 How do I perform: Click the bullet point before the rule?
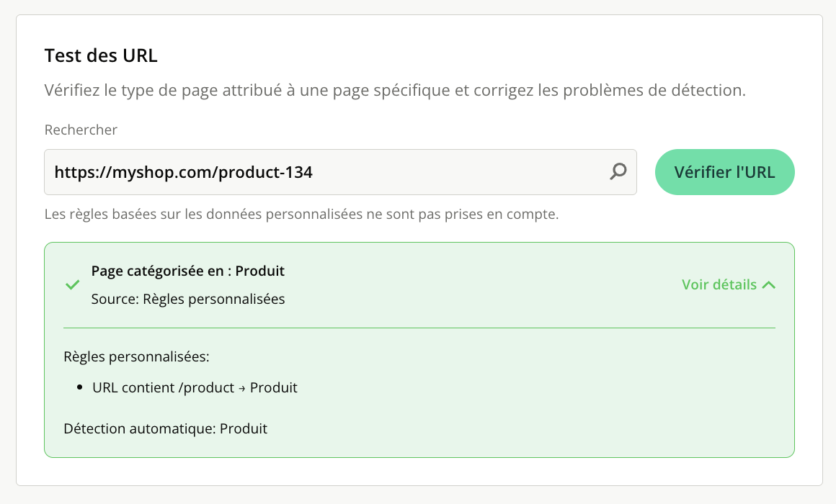(79, 388)
